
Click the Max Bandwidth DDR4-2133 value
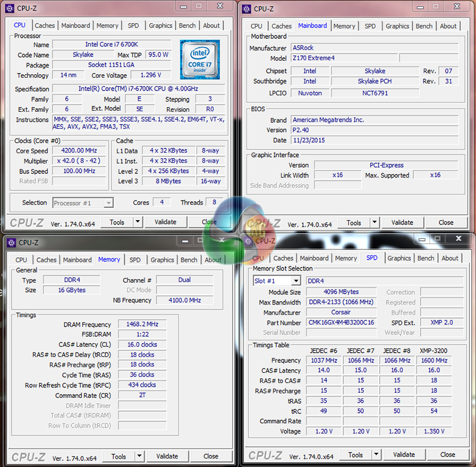point(341,302)
